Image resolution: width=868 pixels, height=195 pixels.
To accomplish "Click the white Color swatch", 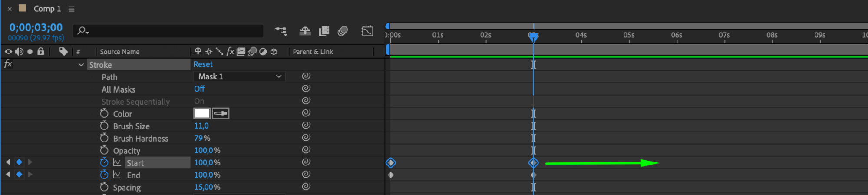I will (202, 113).
